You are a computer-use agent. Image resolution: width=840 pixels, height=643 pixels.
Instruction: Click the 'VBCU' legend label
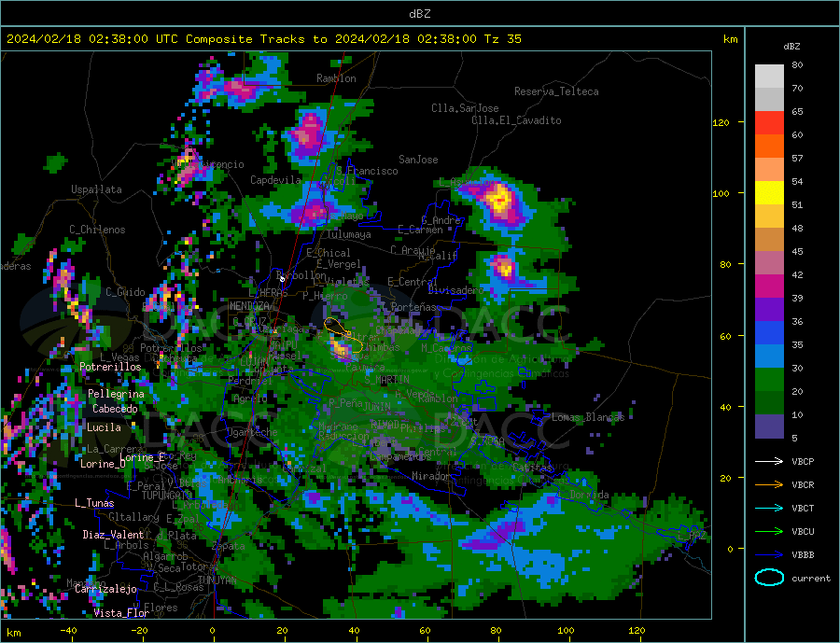pyautogui.click(x=803, y=532)
